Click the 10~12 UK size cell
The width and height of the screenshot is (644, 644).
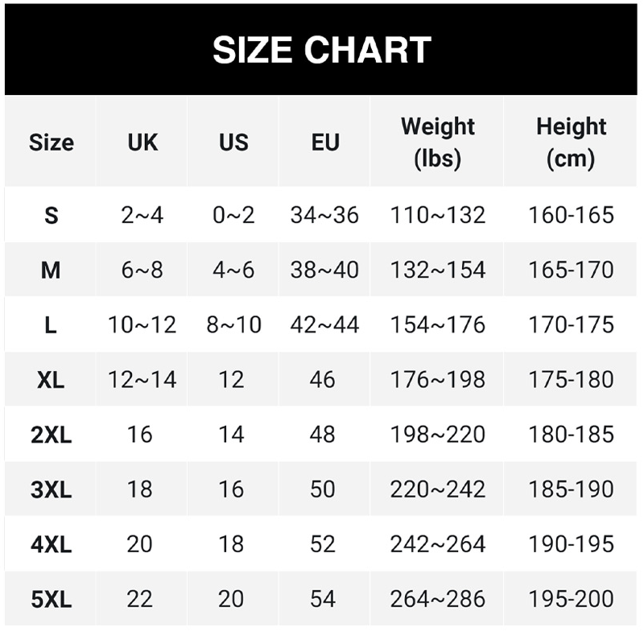point(142,324)
